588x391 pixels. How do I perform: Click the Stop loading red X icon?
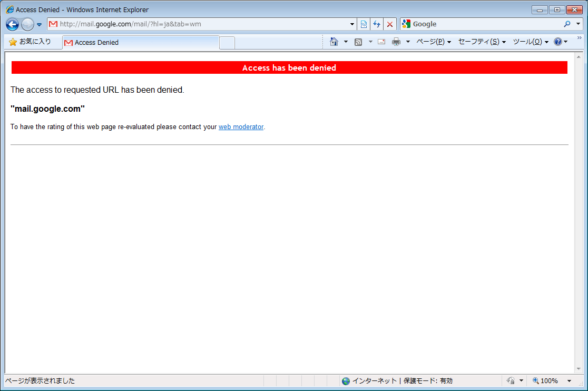[390, 24]
